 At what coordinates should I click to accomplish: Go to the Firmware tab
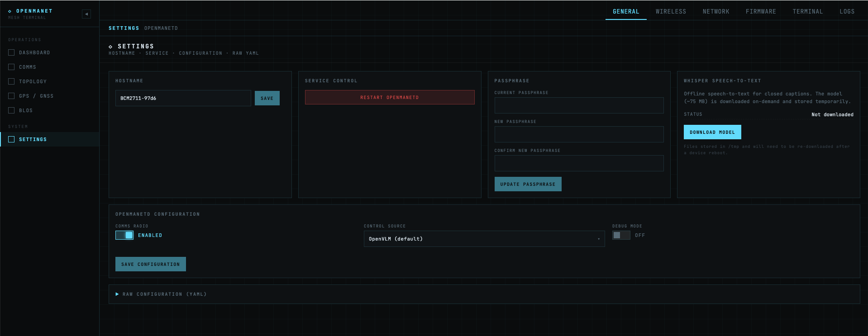click(761, 12)
